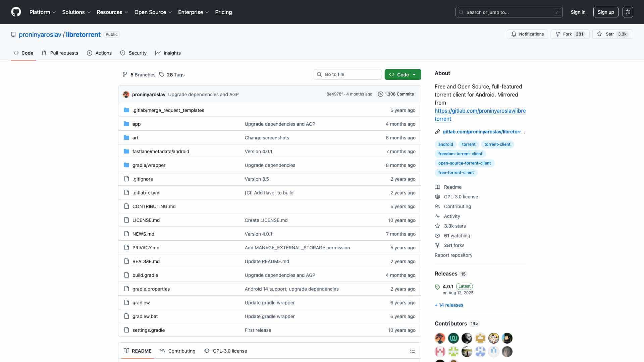Screen dimensions: 644x362
Task: Open the + 14 releases link
Action: point(449,305)
